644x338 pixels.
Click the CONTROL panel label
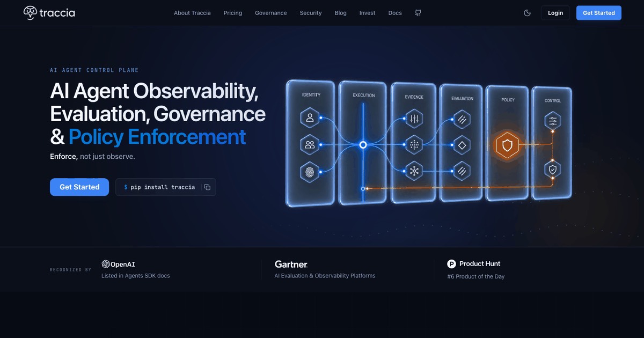pos(553,101)
